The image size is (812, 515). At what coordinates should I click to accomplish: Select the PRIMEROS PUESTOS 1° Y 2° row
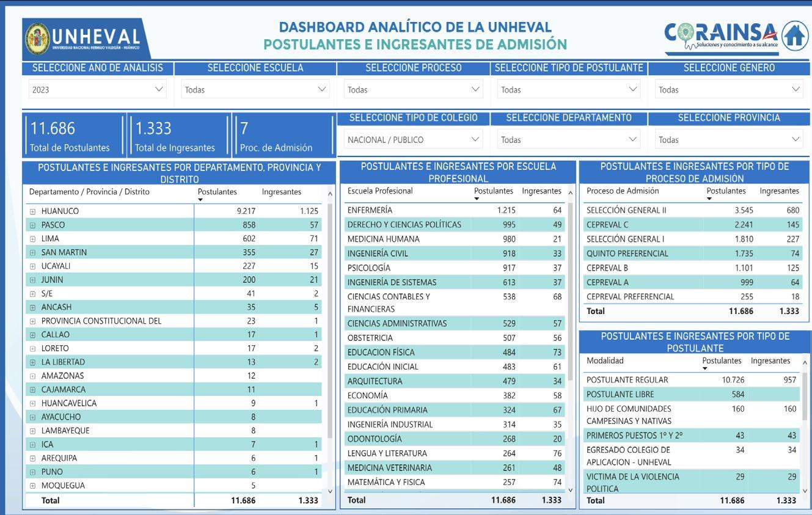tap(691, 436)
